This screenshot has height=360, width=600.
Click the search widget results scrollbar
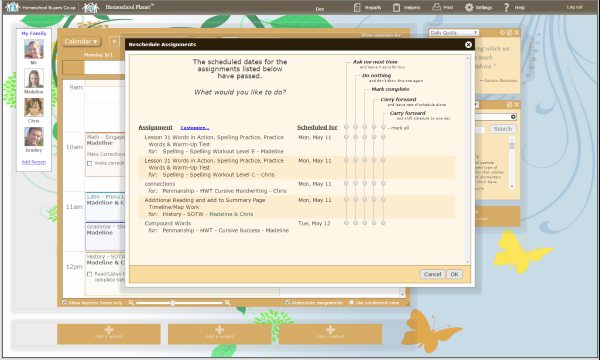coord(512,163)
